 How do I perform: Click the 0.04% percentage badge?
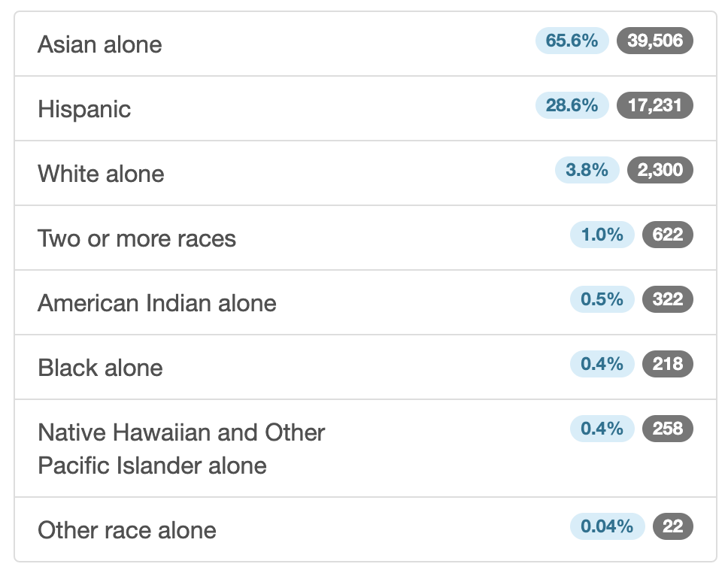point(607,526)
